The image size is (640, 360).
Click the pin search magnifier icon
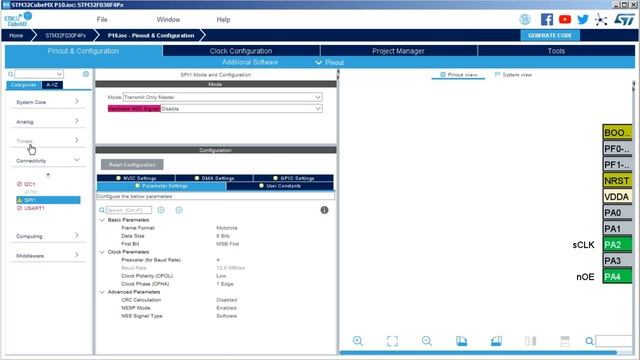[589, 341]
